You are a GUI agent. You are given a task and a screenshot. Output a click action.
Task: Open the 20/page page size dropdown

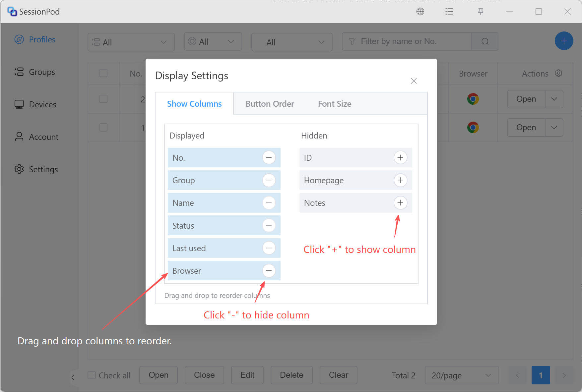click(462, 375)
